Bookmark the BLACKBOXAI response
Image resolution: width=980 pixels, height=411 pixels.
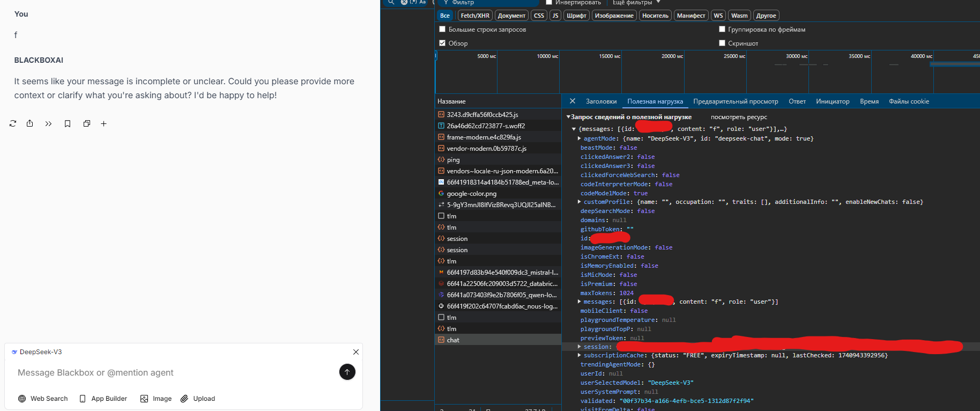(68, 123)
